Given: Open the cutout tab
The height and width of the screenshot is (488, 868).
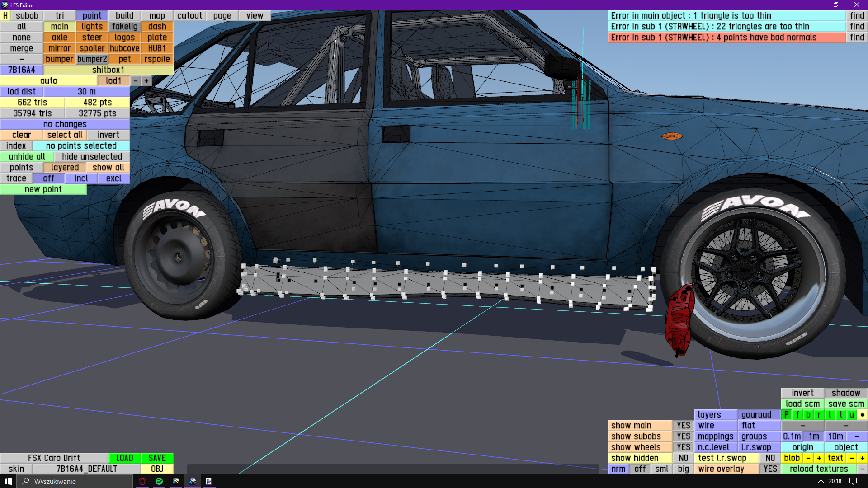Looking at the screenshot, I should pos(189,16).
